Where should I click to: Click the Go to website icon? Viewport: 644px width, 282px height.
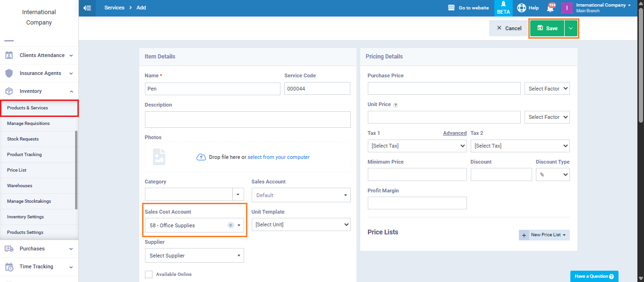(x=452, y=8)
